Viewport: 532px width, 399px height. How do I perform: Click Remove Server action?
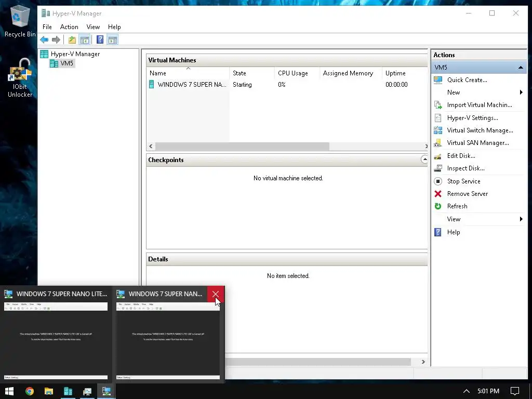(x=478, y=194)
